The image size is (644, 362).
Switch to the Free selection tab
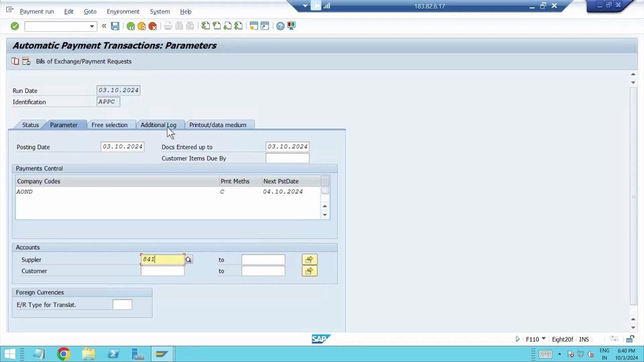[x=110, y=125]
